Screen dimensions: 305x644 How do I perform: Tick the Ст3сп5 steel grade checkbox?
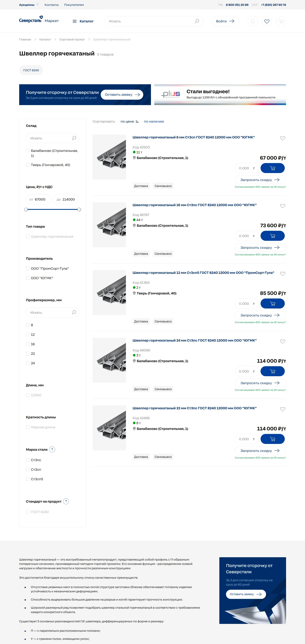click(28, 479)
